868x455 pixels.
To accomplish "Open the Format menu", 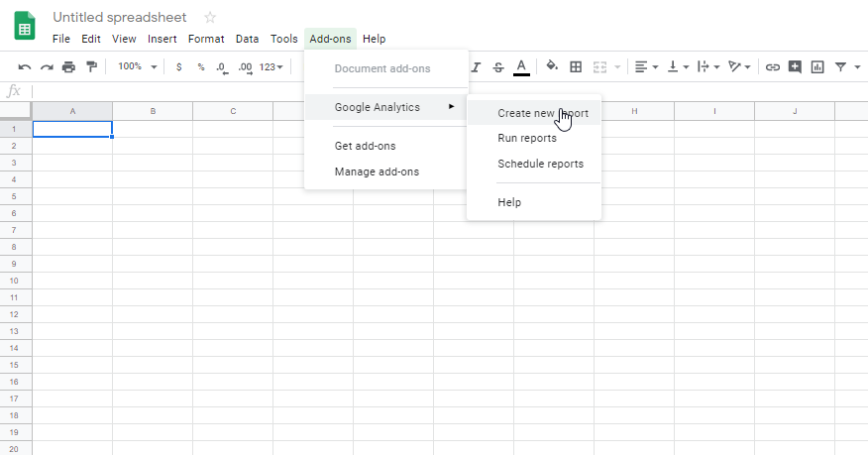I will [206, 39].
